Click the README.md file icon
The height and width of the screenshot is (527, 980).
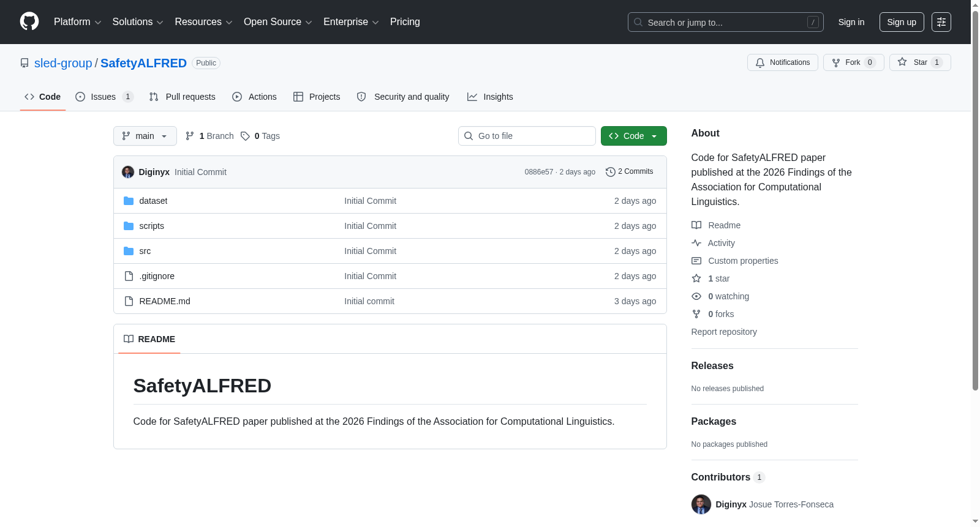pyautogui.click(x=129, y=301)
